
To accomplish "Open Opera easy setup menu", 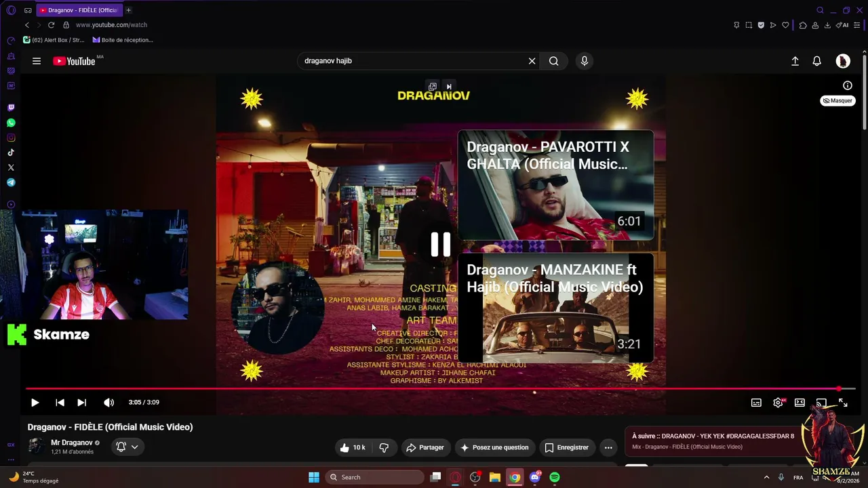I will [x=858, y=25].
